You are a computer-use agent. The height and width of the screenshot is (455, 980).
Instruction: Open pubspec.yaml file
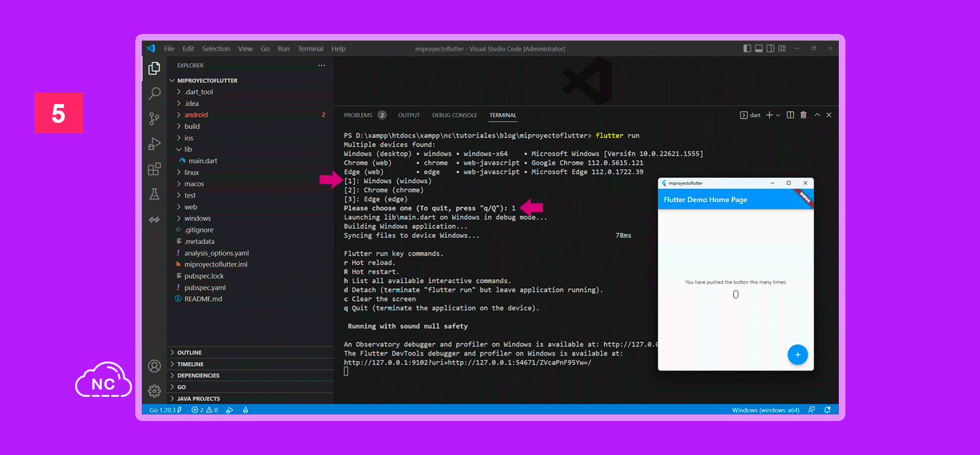pyautogui.click(x=205, y=288)
